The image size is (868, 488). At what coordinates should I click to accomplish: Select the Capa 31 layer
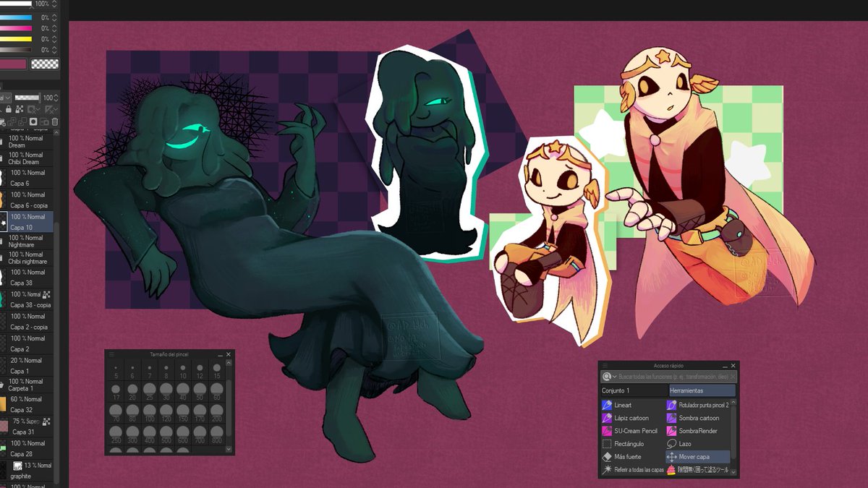(27, 427)
